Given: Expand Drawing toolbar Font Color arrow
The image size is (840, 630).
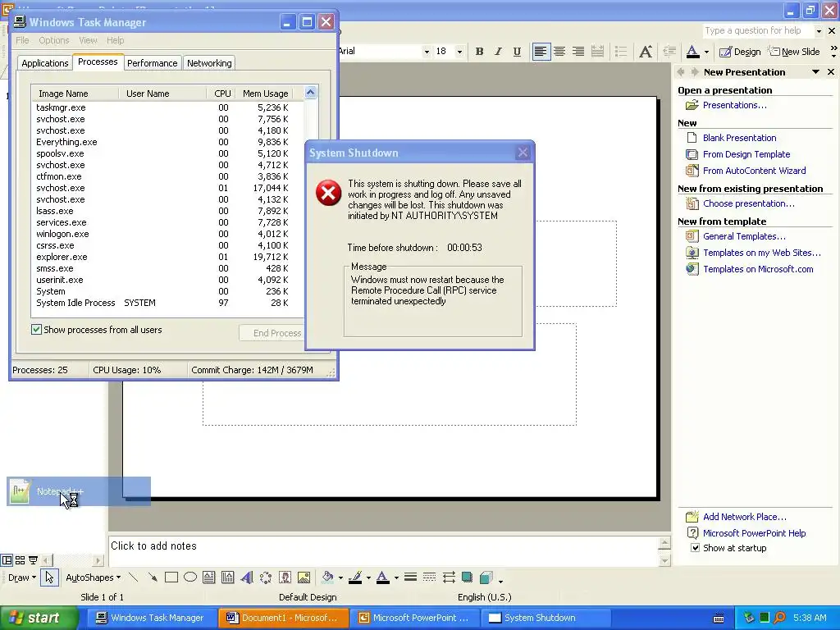Looking at the screenshot, I should click(396, 577).
